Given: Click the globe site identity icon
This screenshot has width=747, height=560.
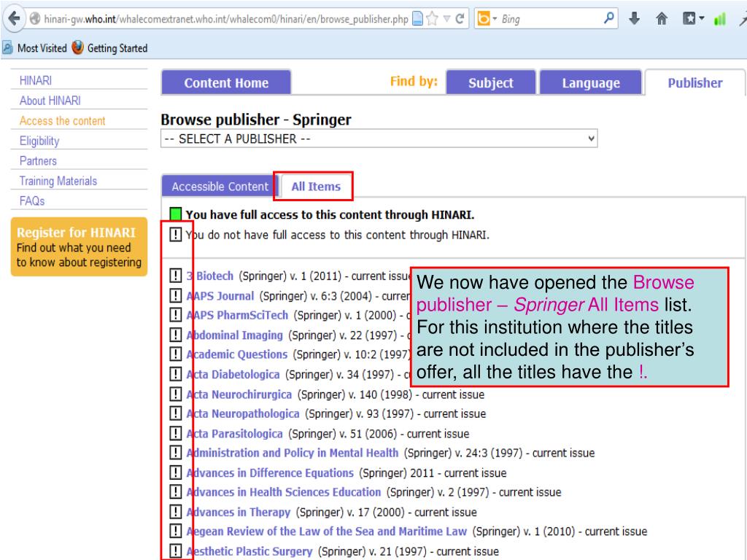Looking at the screenshot, I should [35, 19].
